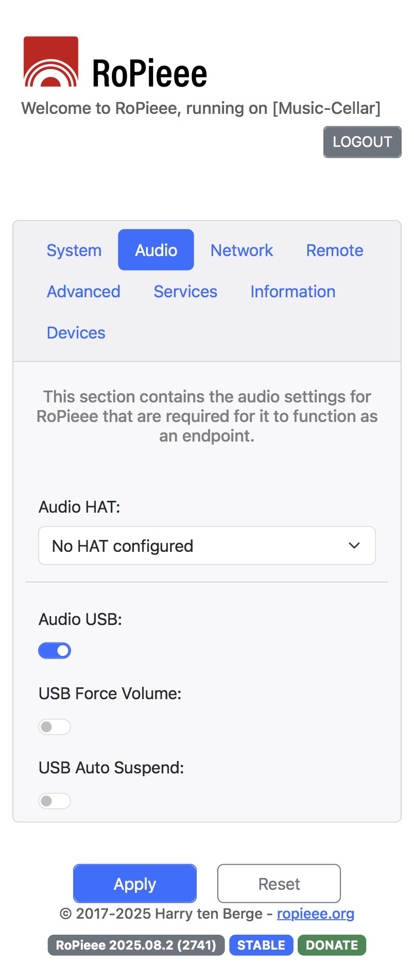Toggle the USB Force Volume switch
This screenshot has height=980, width=414.
click(x=55, y=727)
